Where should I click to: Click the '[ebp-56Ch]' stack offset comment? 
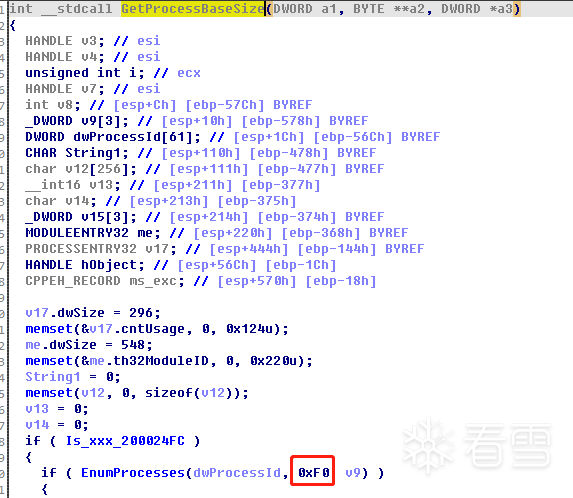tap(353, 137)
